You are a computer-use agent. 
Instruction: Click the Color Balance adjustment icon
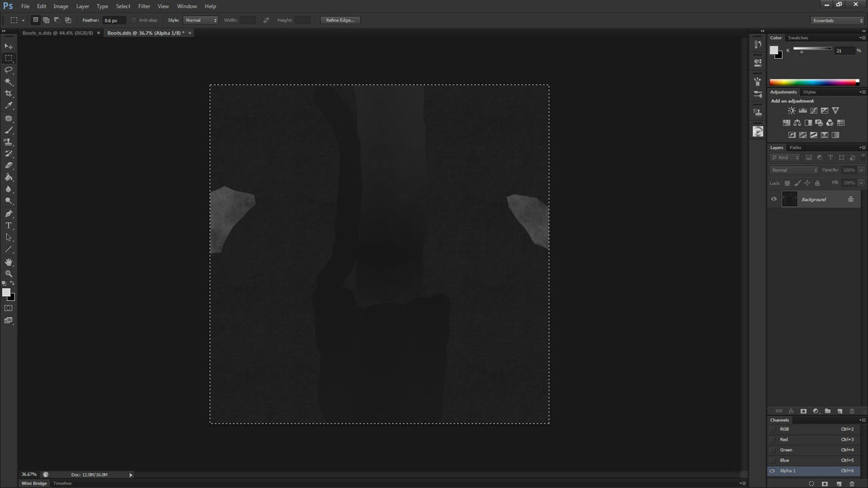pos(797,123)
